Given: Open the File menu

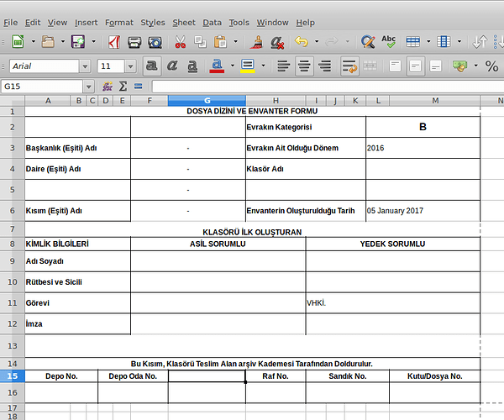Looking at the screenshot, I should tap(11, 23).
